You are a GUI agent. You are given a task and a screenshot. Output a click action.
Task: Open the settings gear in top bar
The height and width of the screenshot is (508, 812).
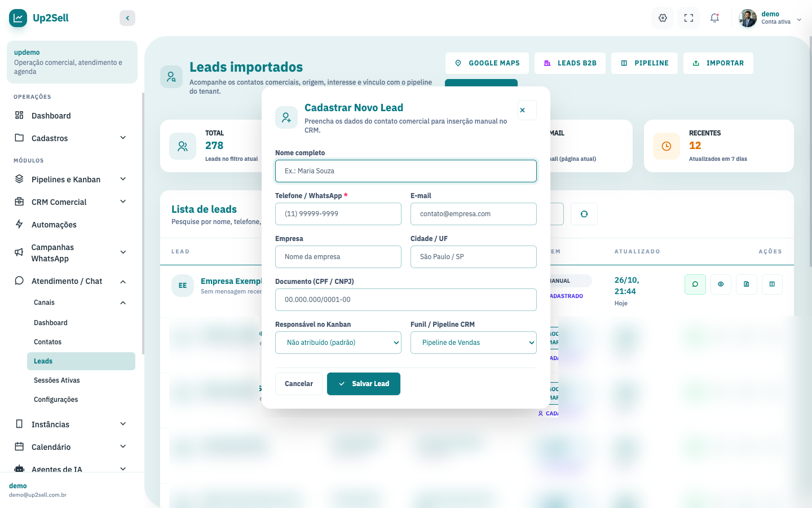pos(663,18)
